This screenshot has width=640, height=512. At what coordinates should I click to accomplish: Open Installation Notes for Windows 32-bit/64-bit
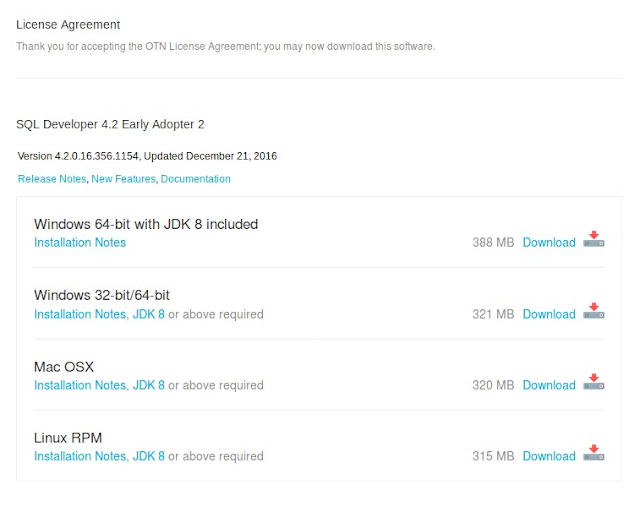point(80,314)
